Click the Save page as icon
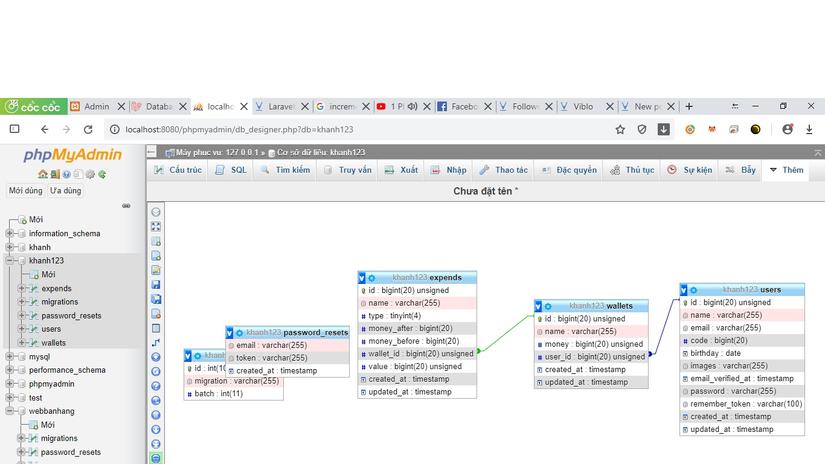Viewport: 825px width, 464px height. coord(156,299)
